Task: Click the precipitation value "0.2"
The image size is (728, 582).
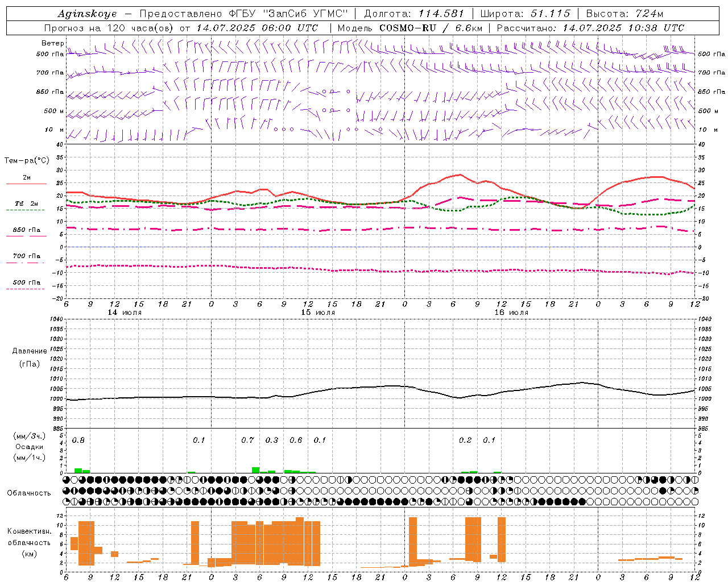Action: click(x=465, y=440)
